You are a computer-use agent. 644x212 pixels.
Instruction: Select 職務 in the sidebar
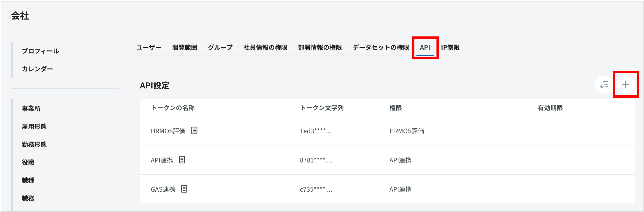28,198
